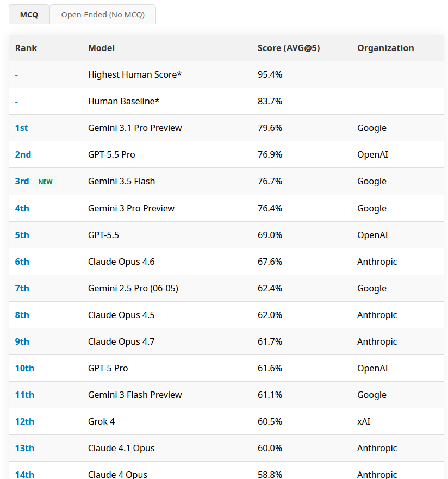The image size is (448, 479).
Task: Open the 5th rank link
Action: click(22, 235)
